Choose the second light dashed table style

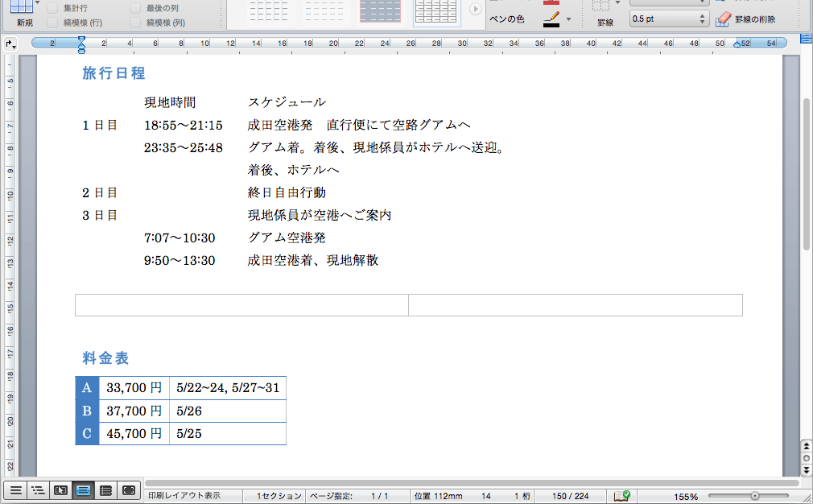coord(324,11)
